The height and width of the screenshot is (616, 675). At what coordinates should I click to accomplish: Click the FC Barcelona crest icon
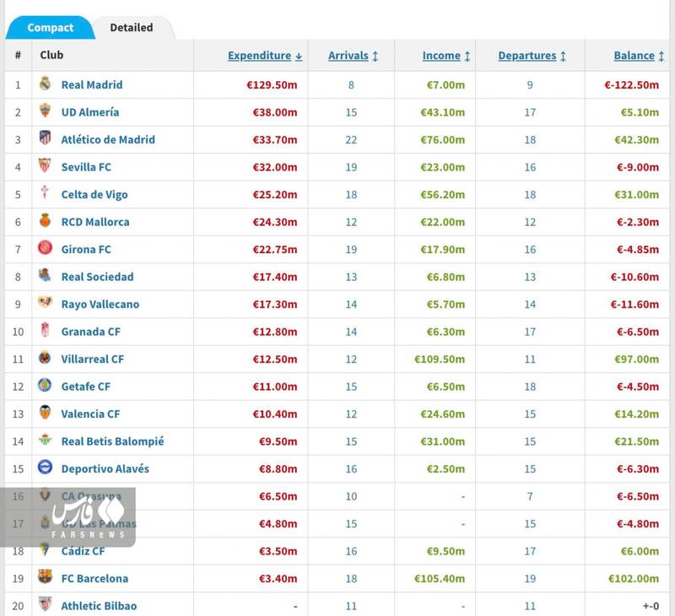point(45,577)
